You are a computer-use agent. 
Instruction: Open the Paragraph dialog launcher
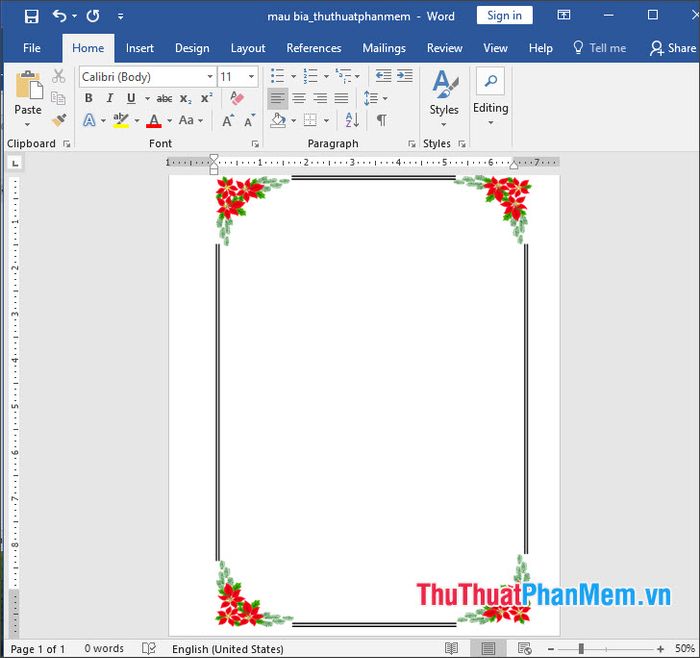click(x=412, y=144)
